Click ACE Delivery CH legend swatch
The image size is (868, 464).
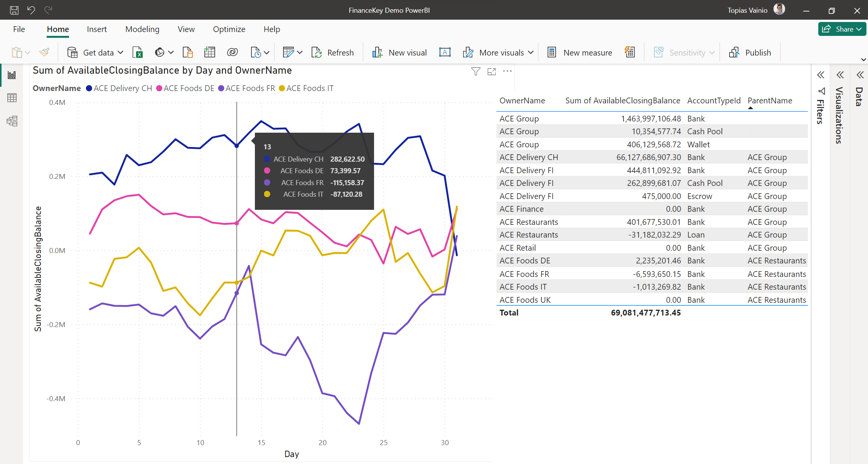click(89, 88)
